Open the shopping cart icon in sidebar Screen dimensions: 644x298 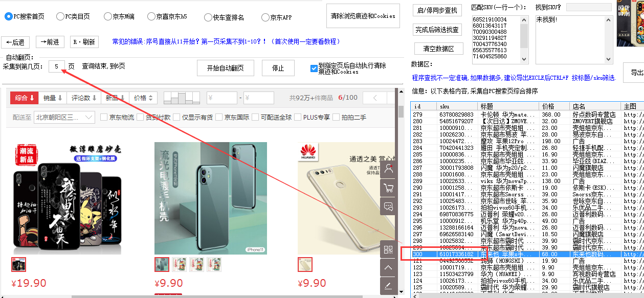[x=389, y=188]
